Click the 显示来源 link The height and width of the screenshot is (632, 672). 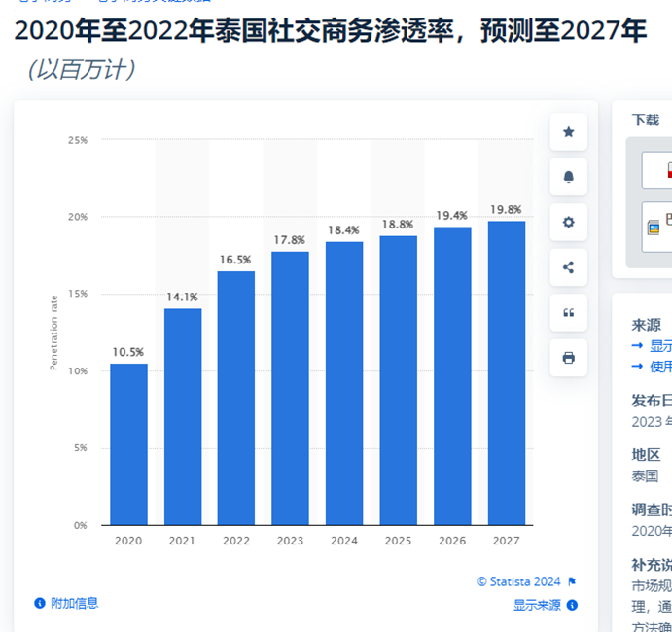coord(537,605)
